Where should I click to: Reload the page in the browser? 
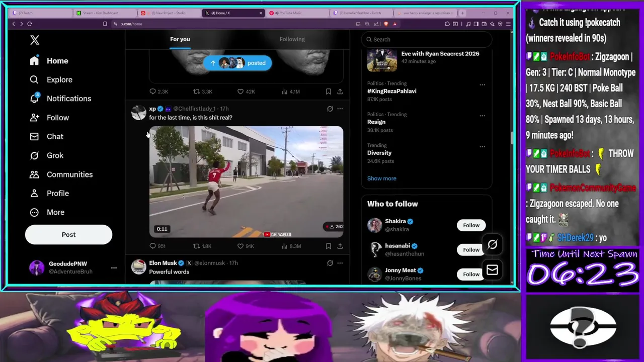[30, 24]
